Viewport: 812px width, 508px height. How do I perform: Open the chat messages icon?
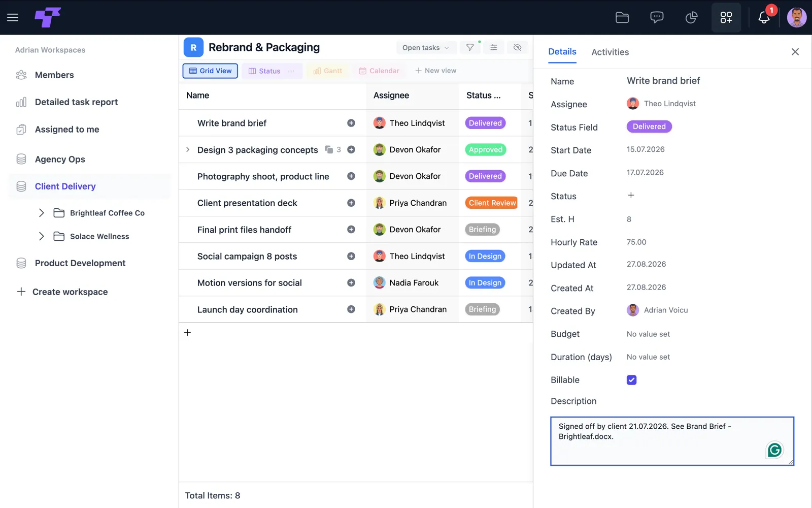(x=657, y=18)
